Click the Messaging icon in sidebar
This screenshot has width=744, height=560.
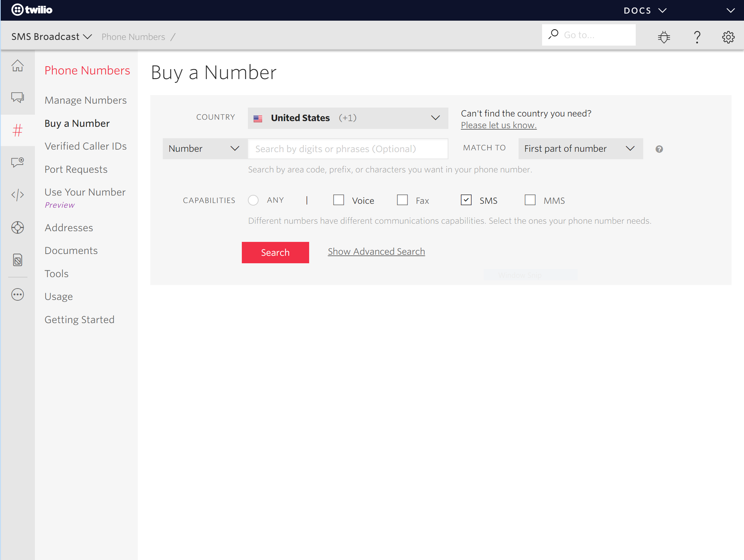(18, 98)
